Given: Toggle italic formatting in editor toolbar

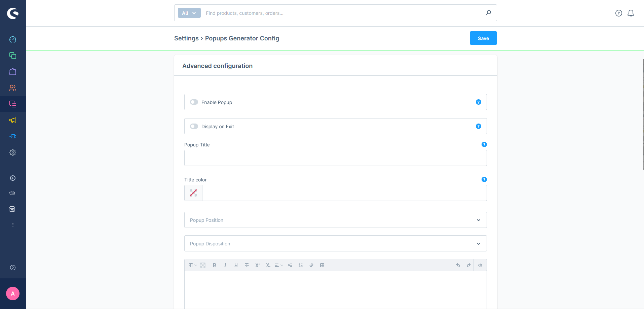Looking at the screenshot, I should (225, 265).
